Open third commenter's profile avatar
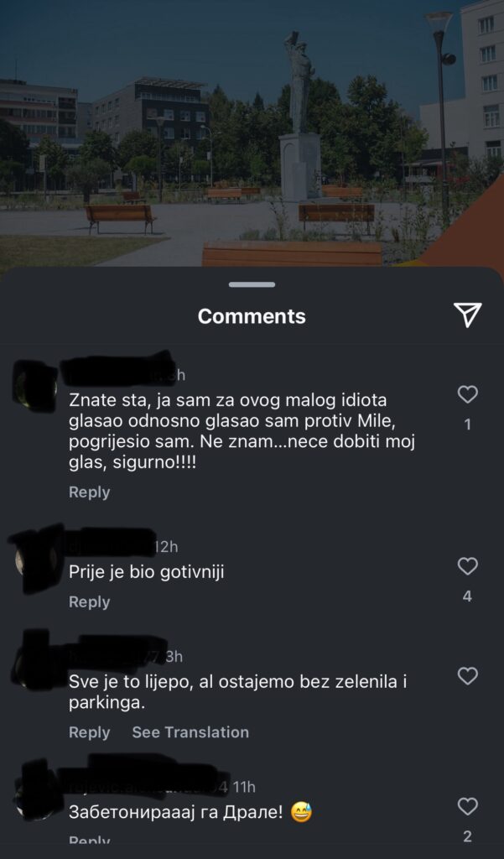 pos(35,660)
